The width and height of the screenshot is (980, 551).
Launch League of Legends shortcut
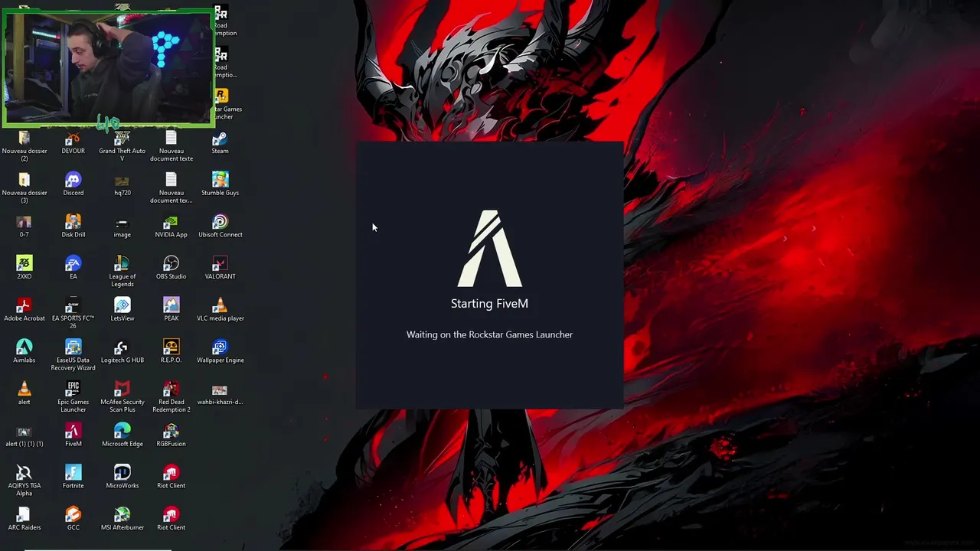pyautogui.click(x=122, y=272)
